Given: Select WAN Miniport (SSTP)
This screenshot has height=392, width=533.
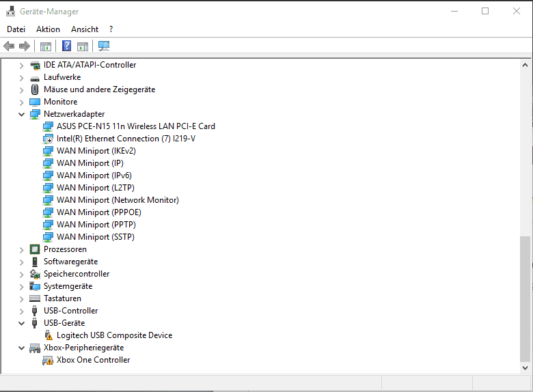Looking at the screenshot, I should (96, 236).
